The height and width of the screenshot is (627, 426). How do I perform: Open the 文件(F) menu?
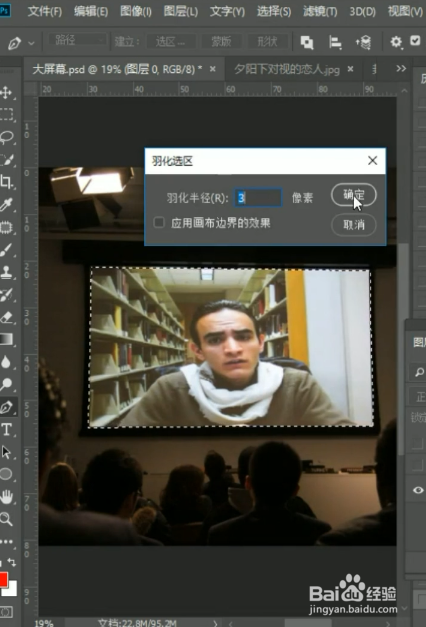pos(44,11)
